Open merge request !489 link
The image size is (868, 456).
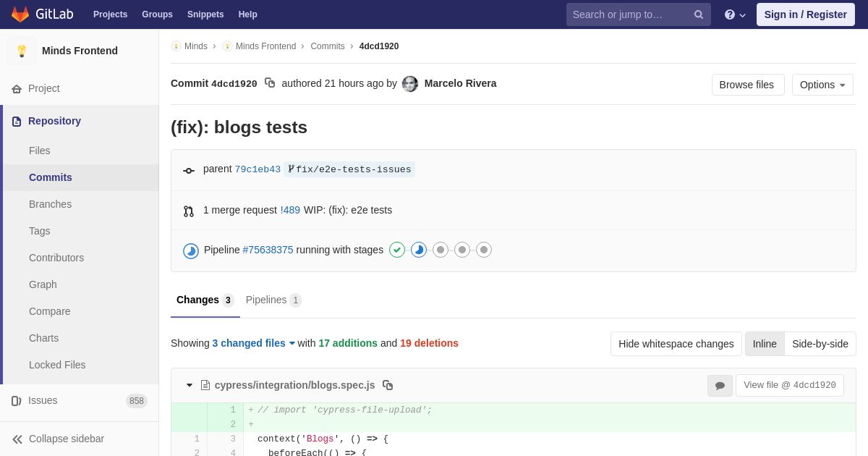290,210
